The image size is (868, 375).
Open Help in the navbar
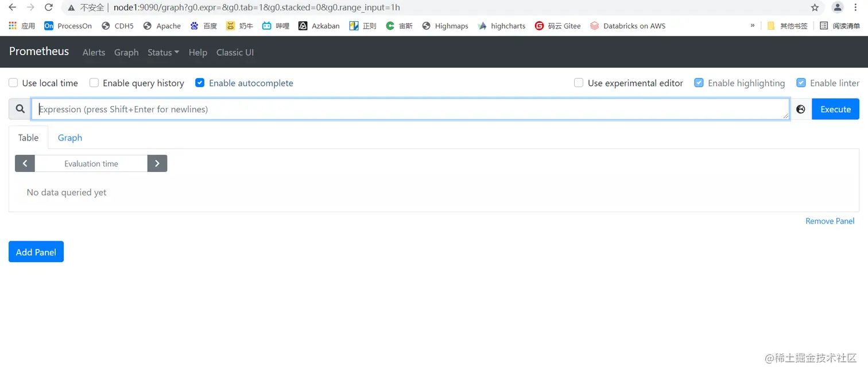coord(197,52)
